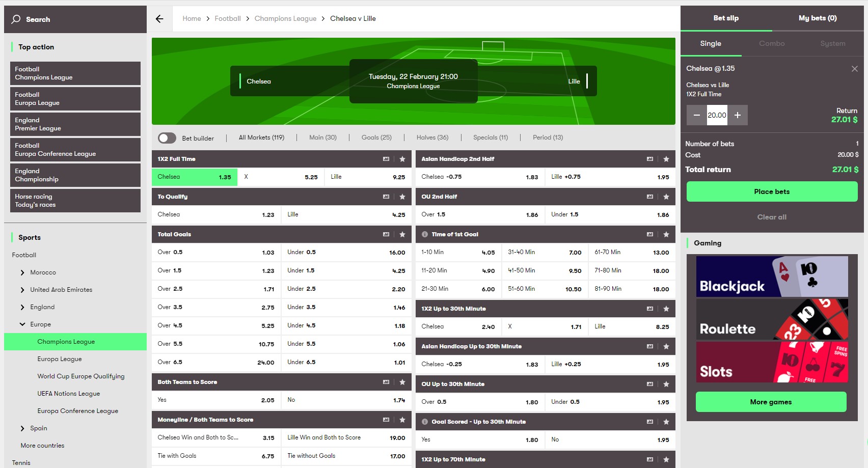Select Over 2.5 goals at 1.71

pos(216,289)
